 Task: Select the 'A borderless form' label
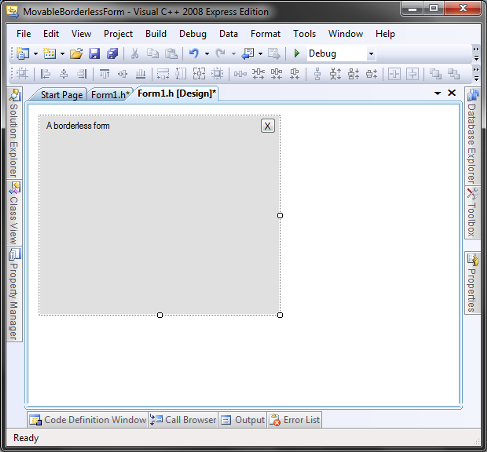78,126
